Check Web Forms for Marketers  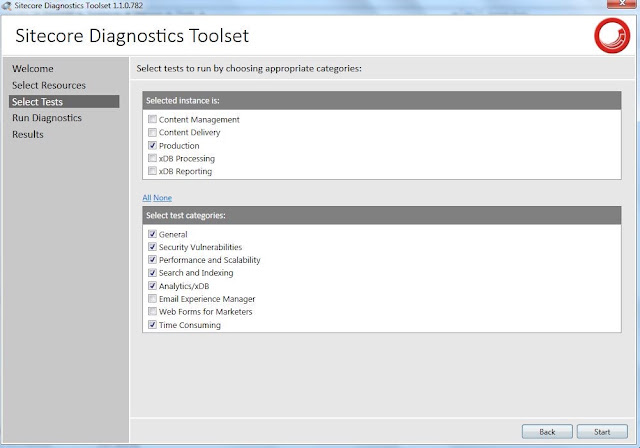[152, 311]
